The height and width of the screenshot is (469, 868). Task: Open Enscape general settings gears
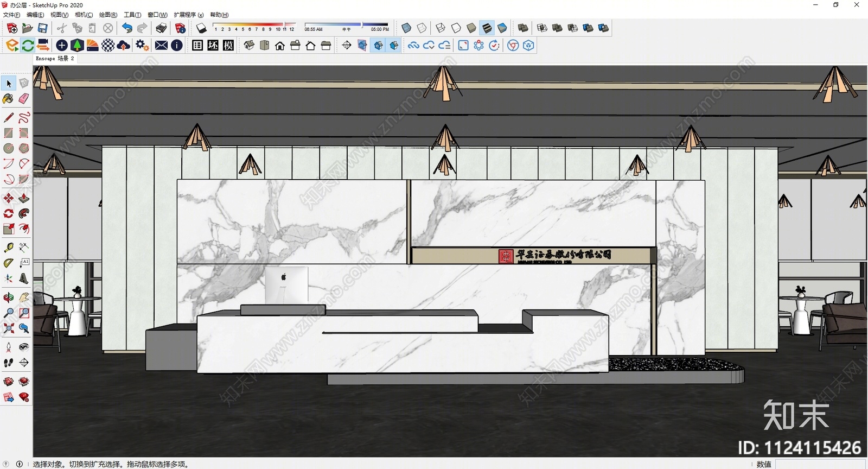(142, 46)
